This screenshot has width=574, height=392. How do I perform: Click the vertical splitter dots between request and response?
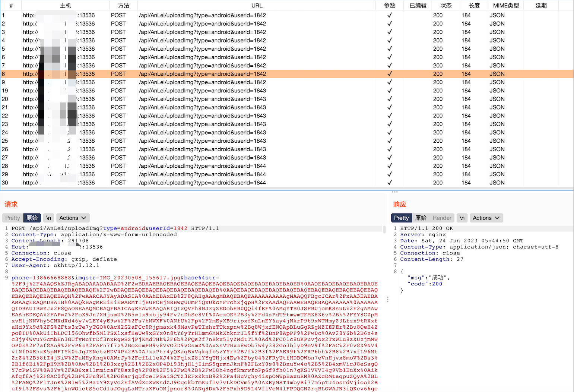pyautogui.click(x=388, y=299)
